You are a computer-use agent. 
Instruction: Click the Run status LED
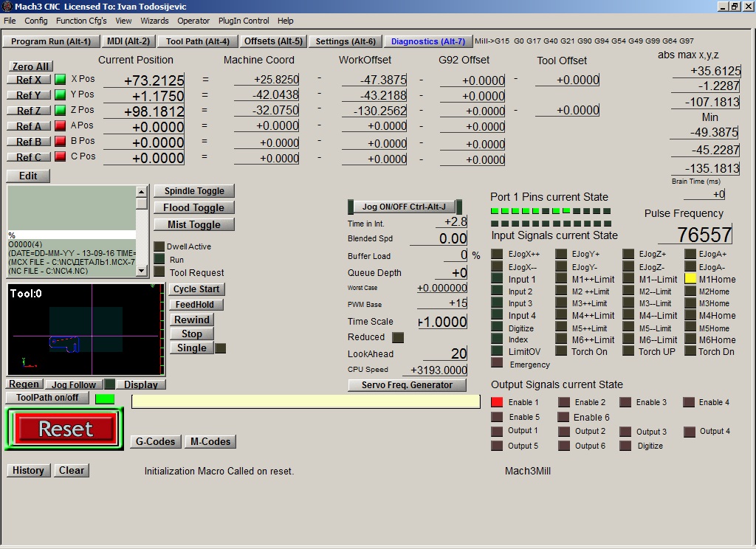tap(159, 259)
